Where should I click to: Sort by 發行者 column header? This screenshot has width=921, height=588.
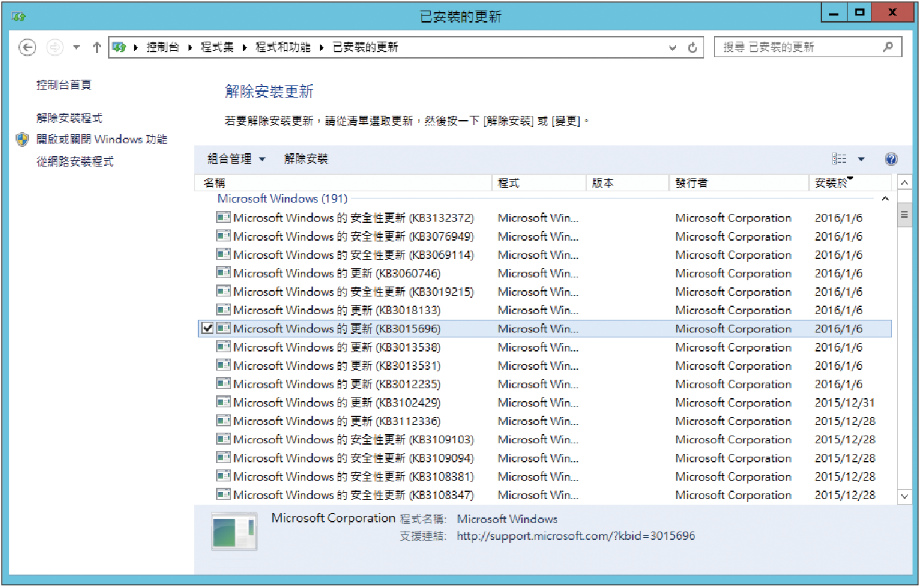click(739, 183)
